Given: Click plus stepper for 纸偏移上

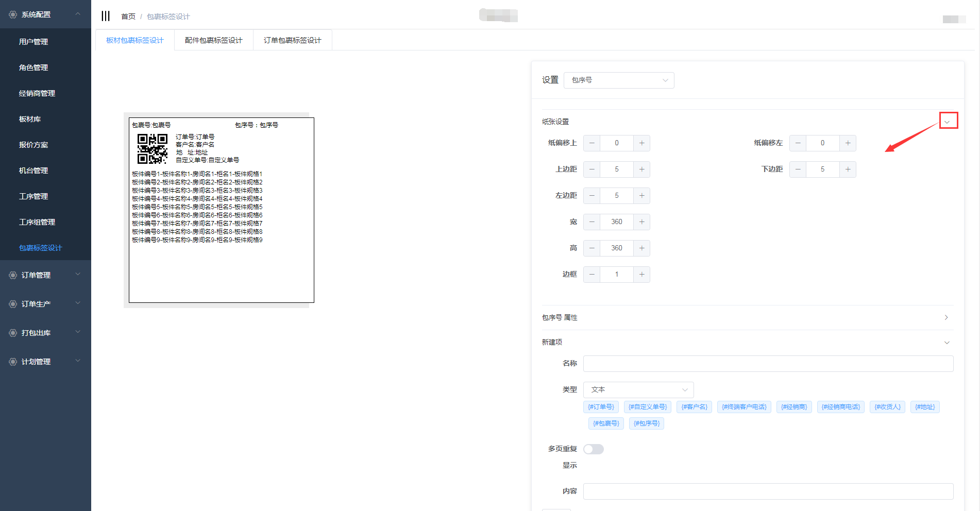Looking at the screenshot, I should (x=641, y=143).
